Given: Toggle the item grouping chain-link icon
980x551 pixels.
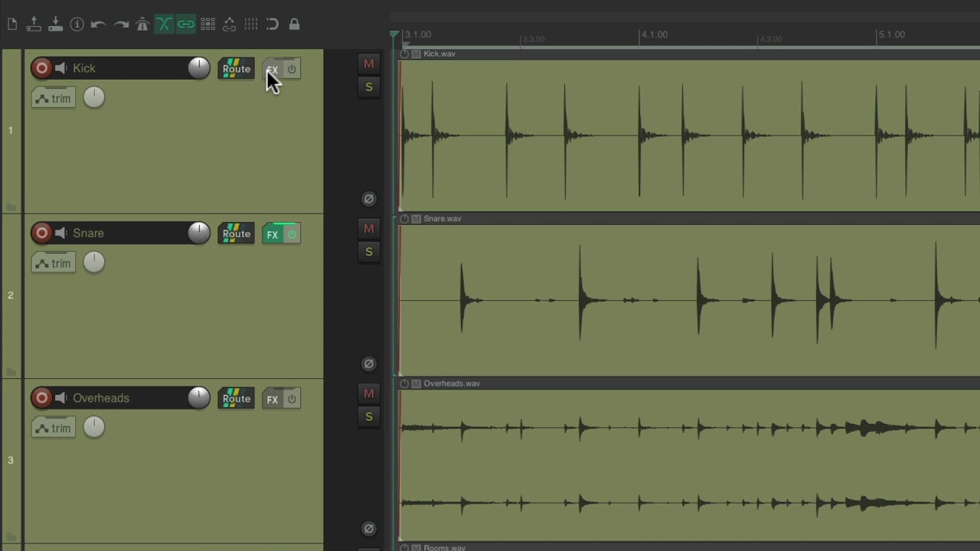Looking at the screenshot, I should tap(186, 24).
